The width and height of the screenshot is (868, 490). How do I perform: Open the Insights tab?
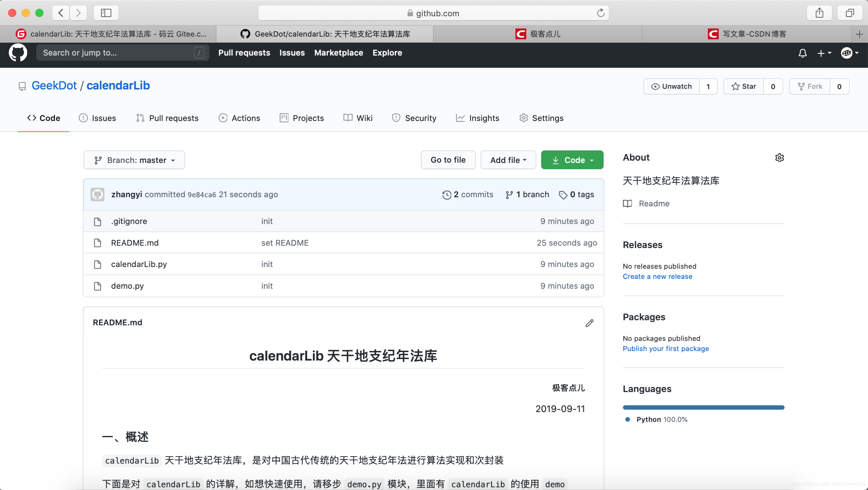pyautogui.click(x=477, y=118)
